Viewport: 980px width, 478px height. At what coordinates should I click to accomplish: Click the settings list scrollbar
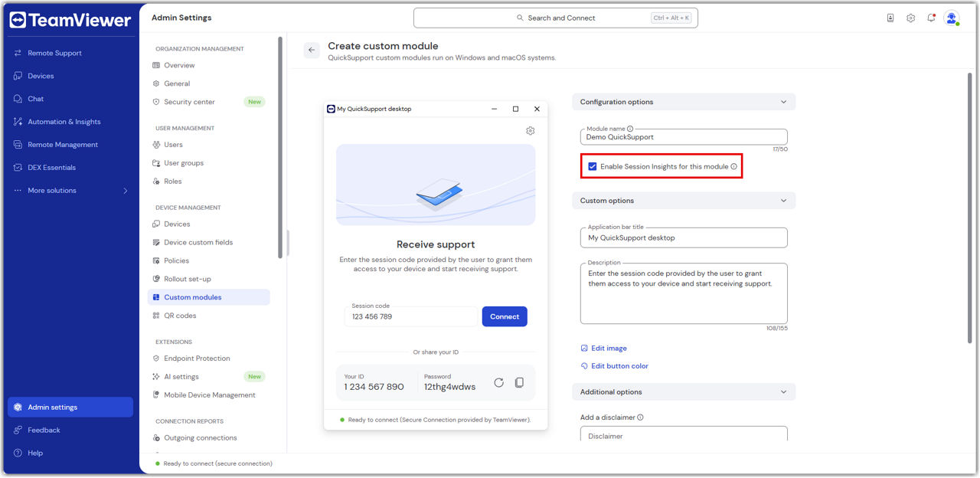coord(281,147)
